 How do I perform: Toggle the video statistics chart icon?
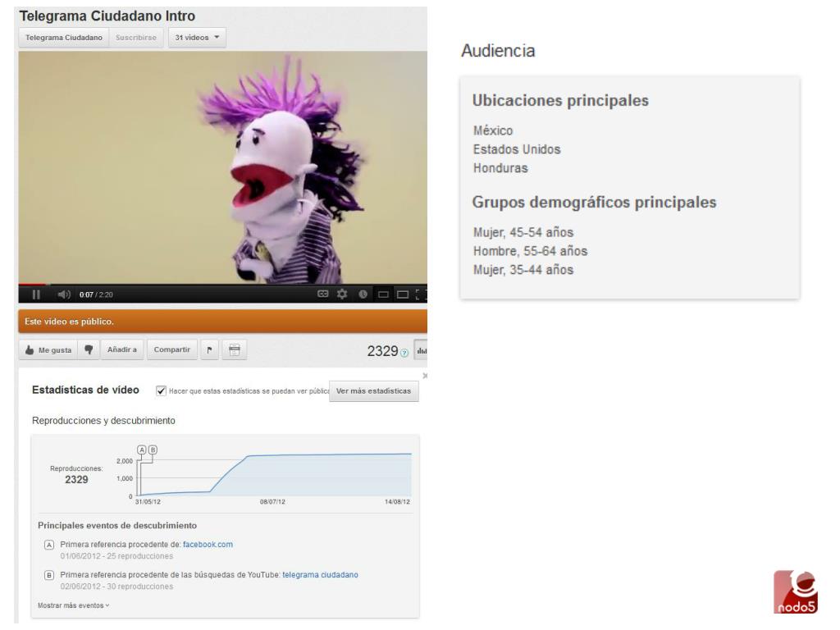point(421,351)
